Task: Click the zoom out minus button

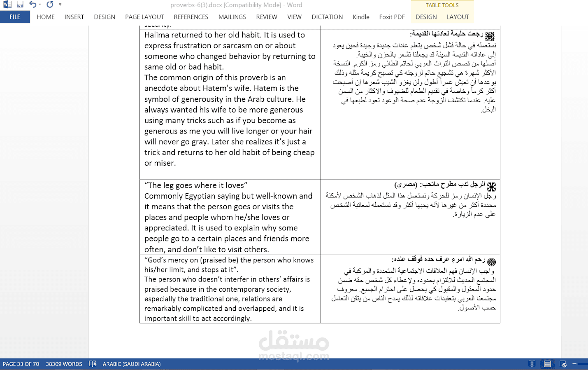Action: pos(574,364)
